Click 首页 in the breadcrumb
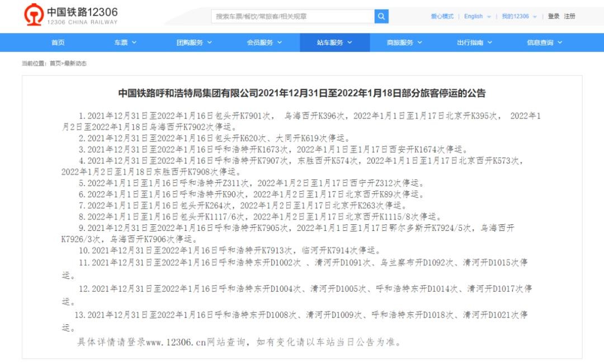Image resolution: width=604 pixels, height=364 pixels. click(55, 64)
